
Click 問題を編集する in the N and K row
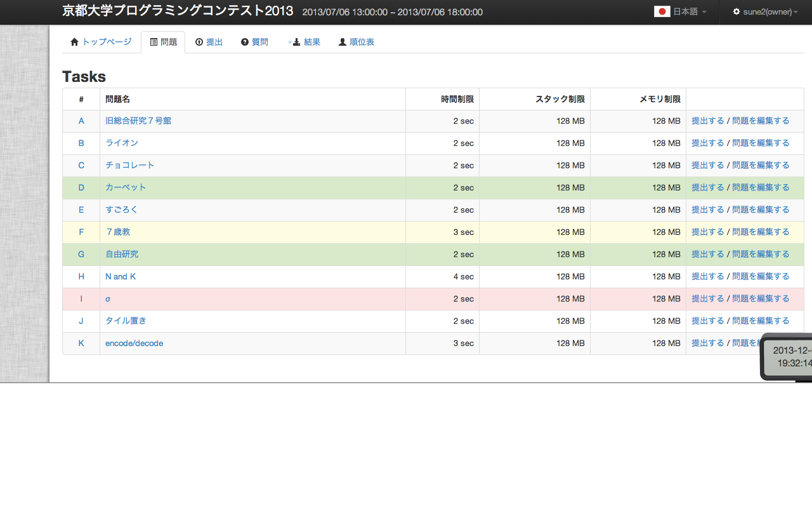pos(761,276)
